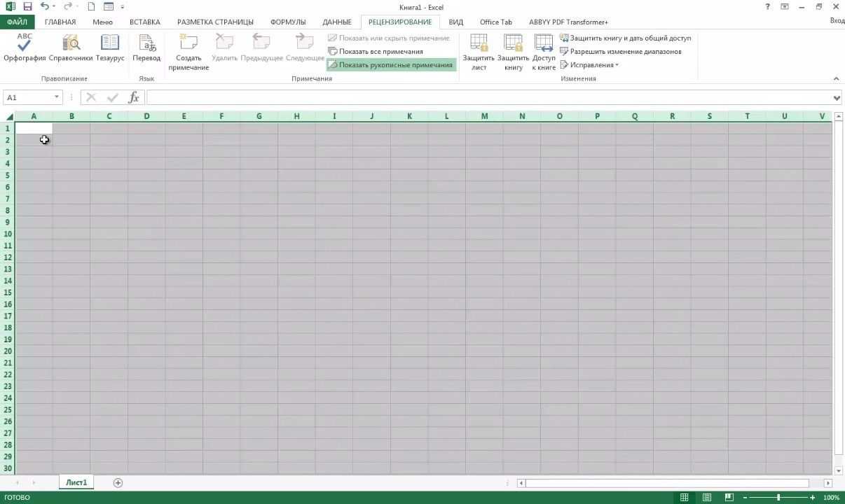
Task: Enable Показать все примечания
Action: pyautogui.click(x=379, y=51)
